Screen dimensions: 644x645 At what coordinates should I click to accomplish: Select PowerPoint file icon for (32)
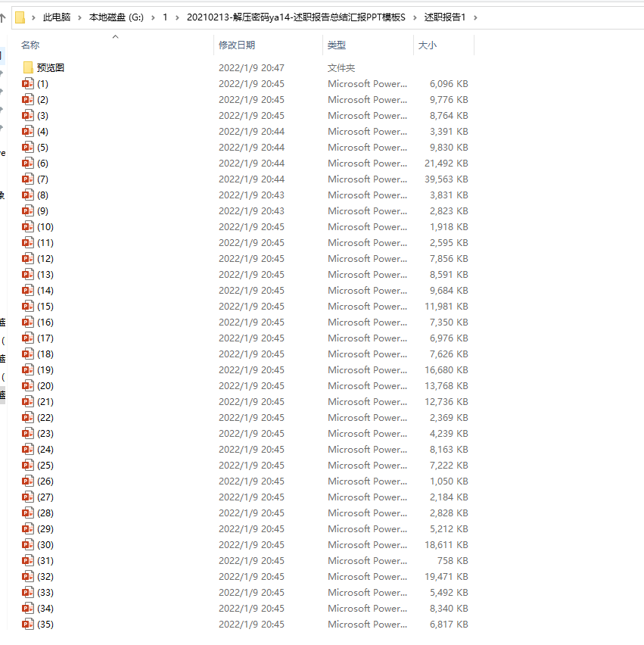(x=28, y=576)
